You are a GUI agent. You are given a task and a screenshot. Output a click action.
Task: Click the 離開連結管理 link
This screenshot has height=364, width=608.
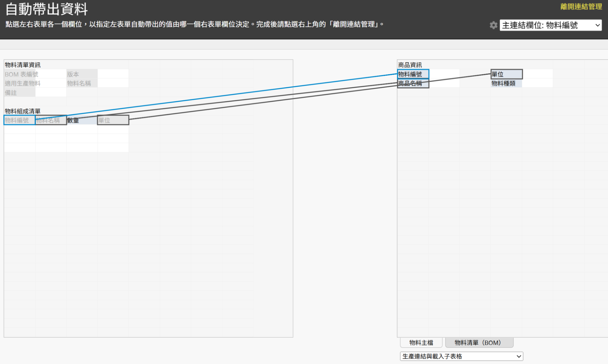point(581,7)
